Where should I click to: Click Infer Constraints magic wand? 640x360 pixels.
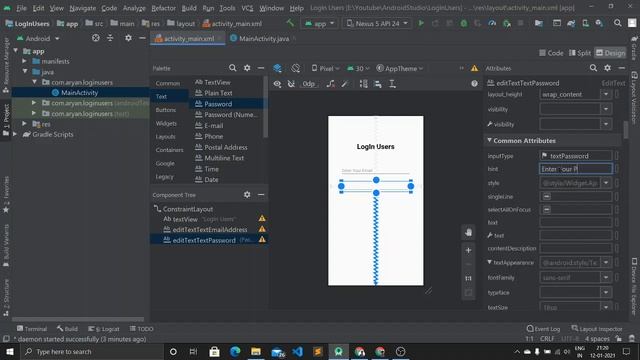point(345,84)
